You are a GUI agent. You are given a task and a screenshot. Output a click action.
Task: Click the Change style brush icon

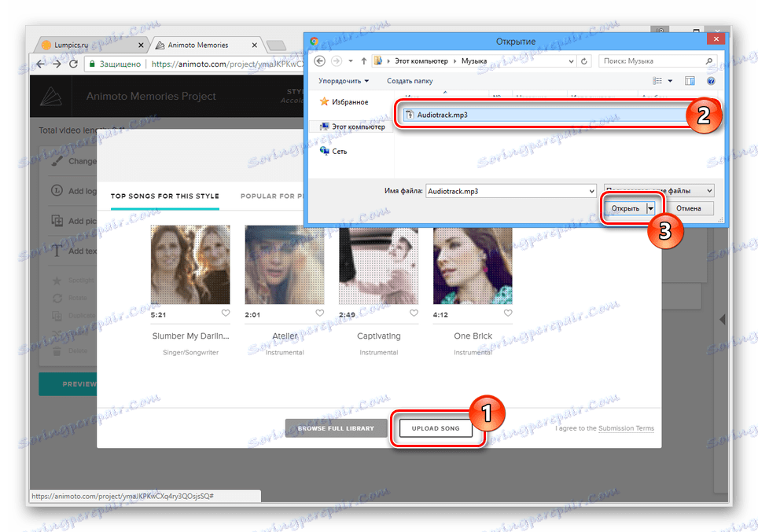[x=57, y=161]
